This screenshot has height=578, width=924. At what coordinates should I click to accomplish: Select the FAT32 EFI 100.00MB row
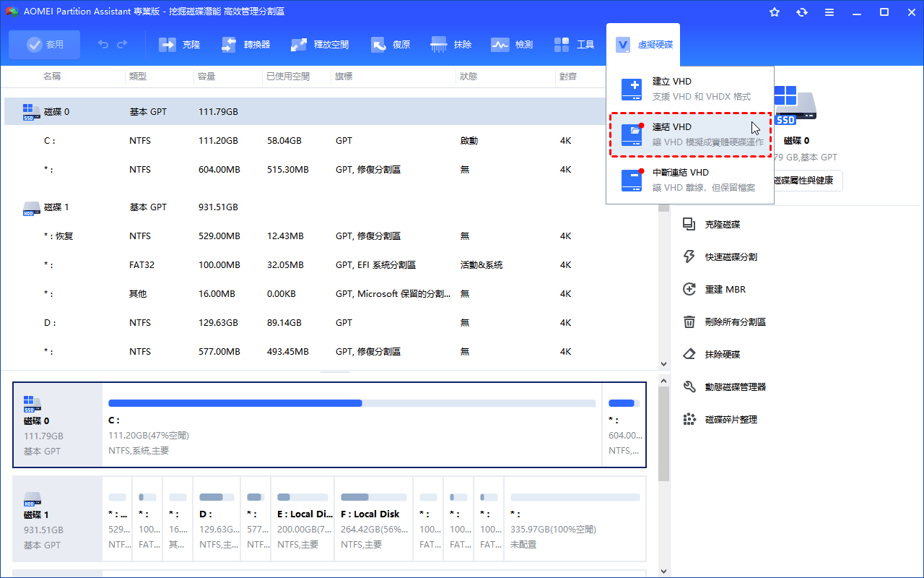tap(331, 265)
